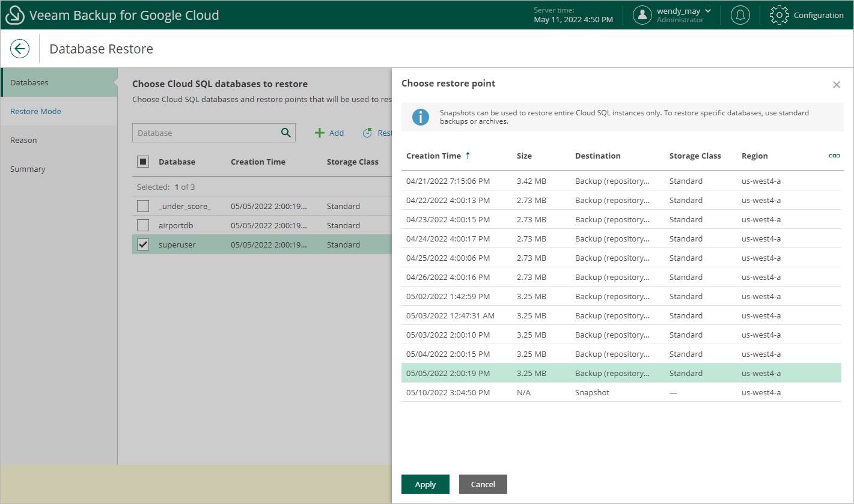The image size is (854, 504).
Task: Select restore point 04/23/2022 4:00:15 PM
Action: pos(621,219)
